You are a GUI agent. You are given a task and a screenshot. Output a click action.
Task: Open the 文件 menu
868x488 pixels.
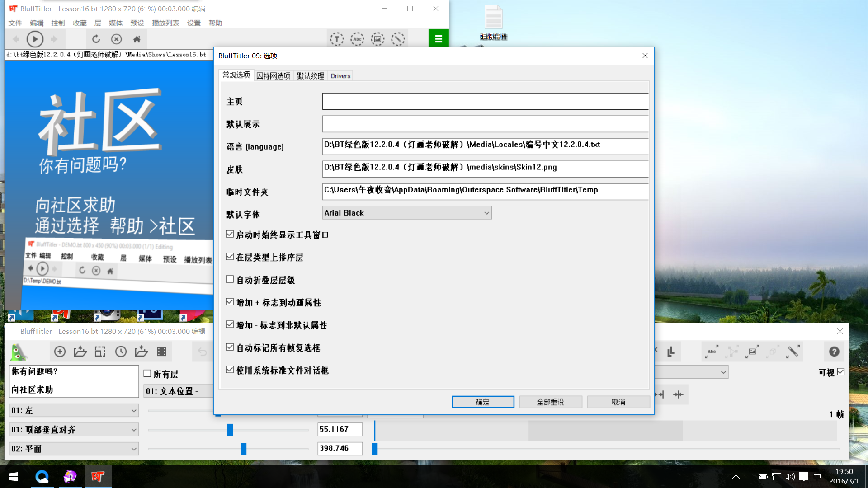[x=15, y=23]
